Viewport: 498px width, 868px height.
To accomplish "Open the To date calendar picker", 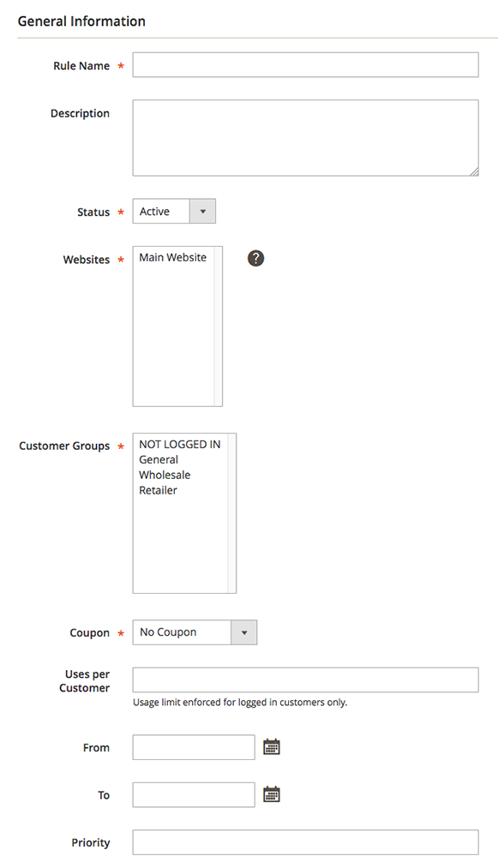I will pos(272,794).
